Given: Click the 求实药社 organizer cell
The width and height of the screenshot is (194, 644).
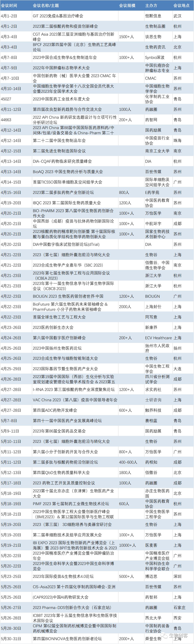Looking at the screenshot, I should pyautogui.click(x=153, y=390).
